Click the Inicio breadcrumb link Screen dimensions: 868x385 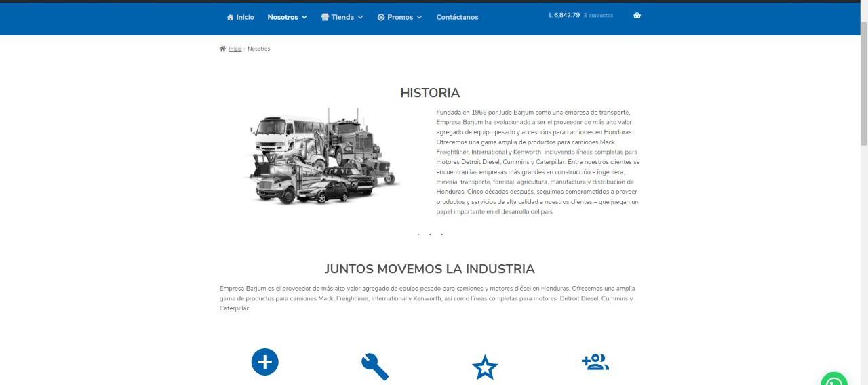pyautogui.click(x=235, y=49)
